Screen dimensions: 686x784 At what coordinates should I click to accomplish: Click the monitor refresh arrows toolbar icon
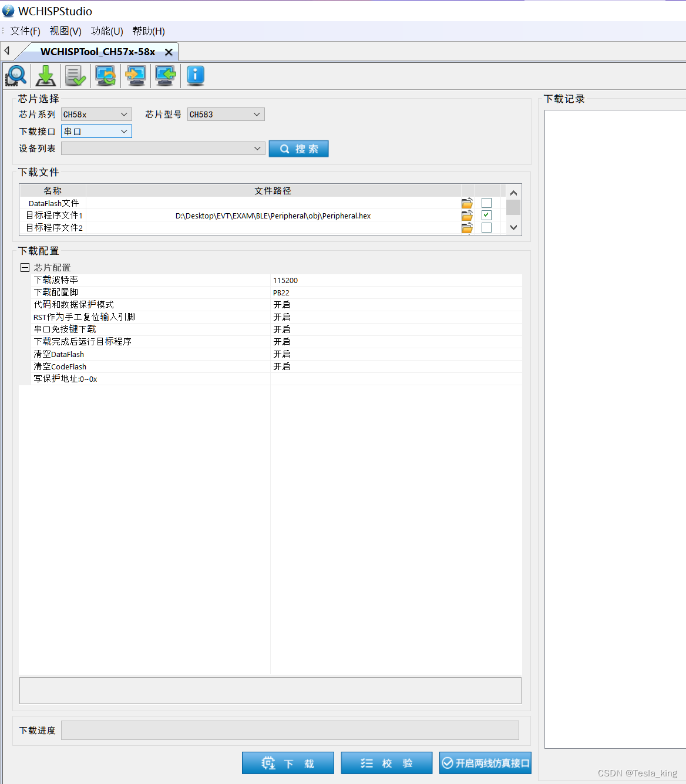pos(106,76)
